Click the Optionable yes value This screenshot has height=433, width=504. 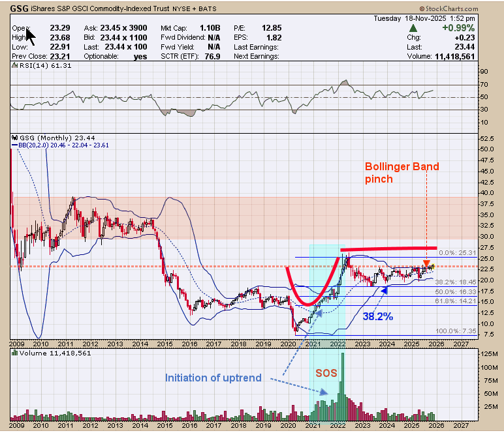140,57
